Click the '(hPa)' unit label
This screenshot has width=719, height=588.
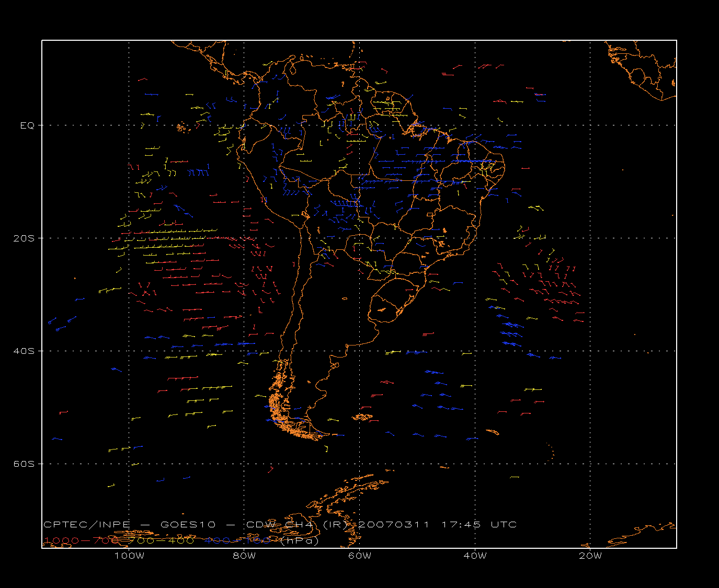299,541
